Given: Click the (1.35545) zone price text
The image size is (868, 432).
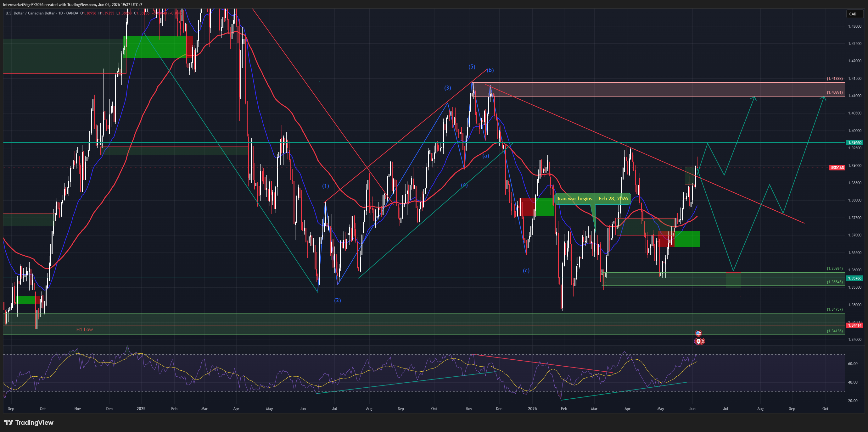Looking at the screenshot, I should pyautogui.click(x=835, y=282).
